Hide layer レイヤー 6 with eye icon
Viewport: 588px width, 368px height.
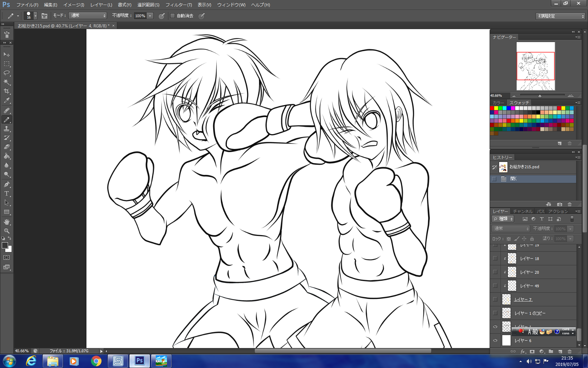point(495,340)
